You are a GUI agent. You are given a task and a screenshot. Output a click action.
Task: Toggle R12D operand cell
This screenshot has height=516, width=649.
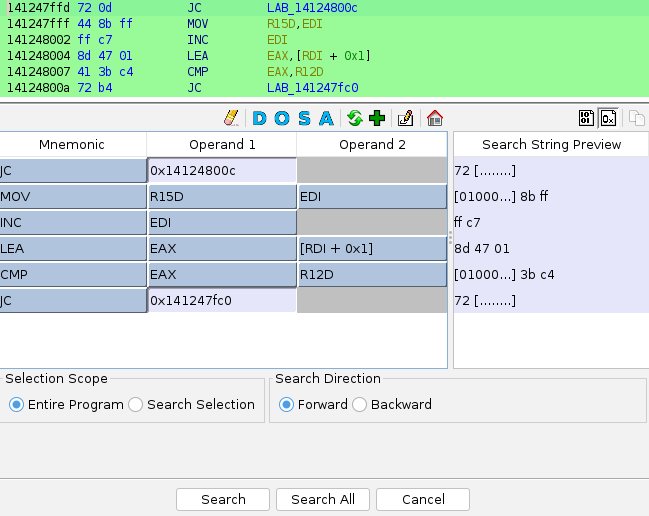373,275
